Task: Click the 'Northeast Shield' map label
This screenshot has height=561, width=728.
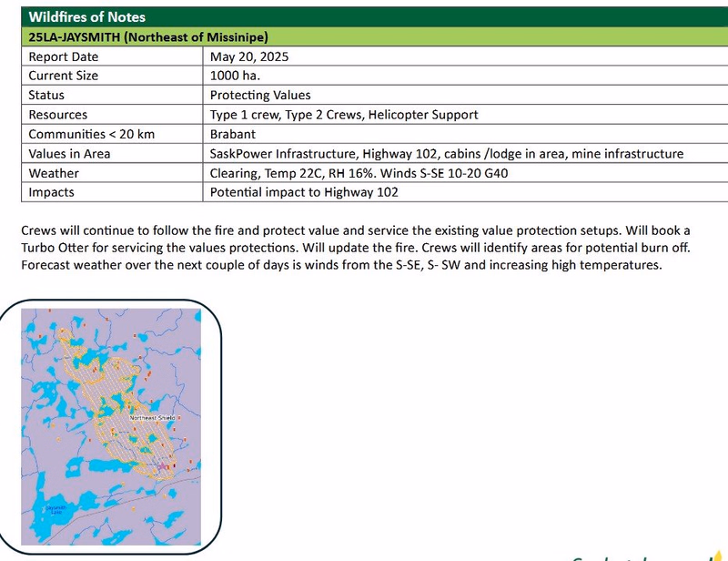Action: coord(152,418)
